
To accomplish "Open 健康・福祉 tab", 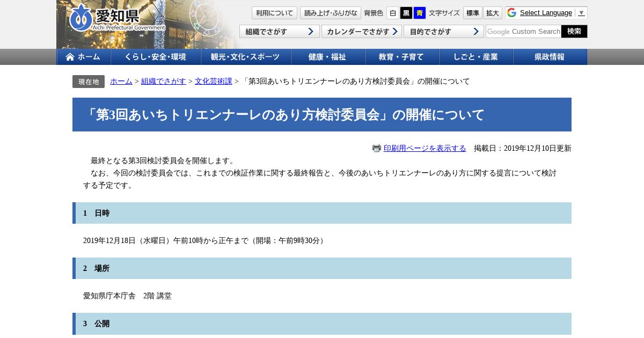I will pyautogui.click(x=328, y=57).
